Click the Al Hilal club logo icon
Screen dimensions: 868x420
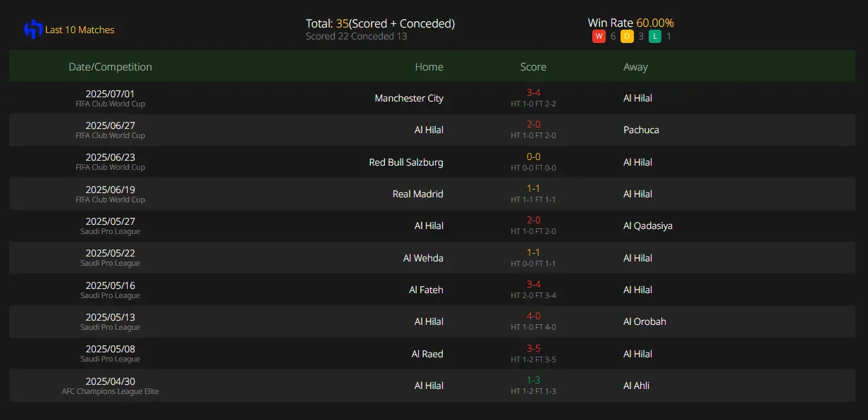coord(33,30)
